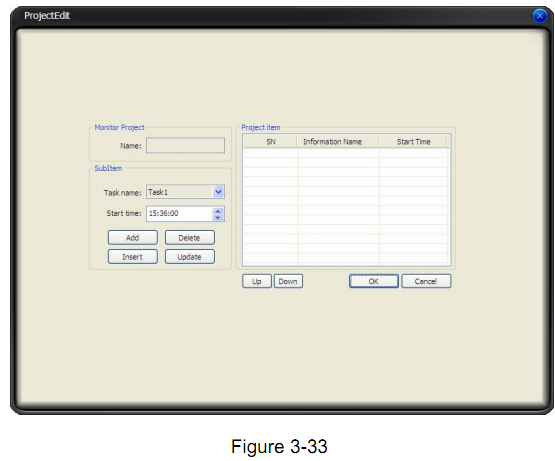Viewport: 555px width, 461px height.
Task: Click the Monitor Project Name field
Action: click(x=185, y=146)
